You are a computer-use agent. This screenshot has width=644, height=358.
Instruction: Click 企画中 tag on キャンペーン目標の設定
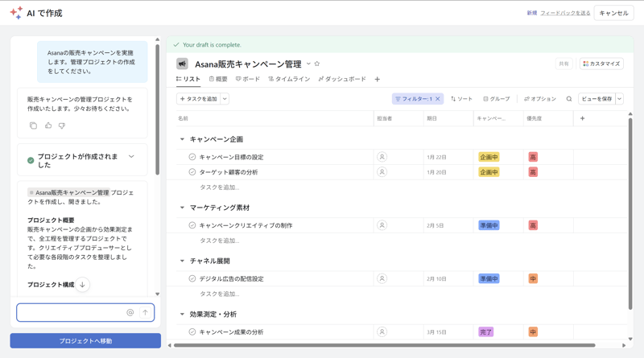489,157
